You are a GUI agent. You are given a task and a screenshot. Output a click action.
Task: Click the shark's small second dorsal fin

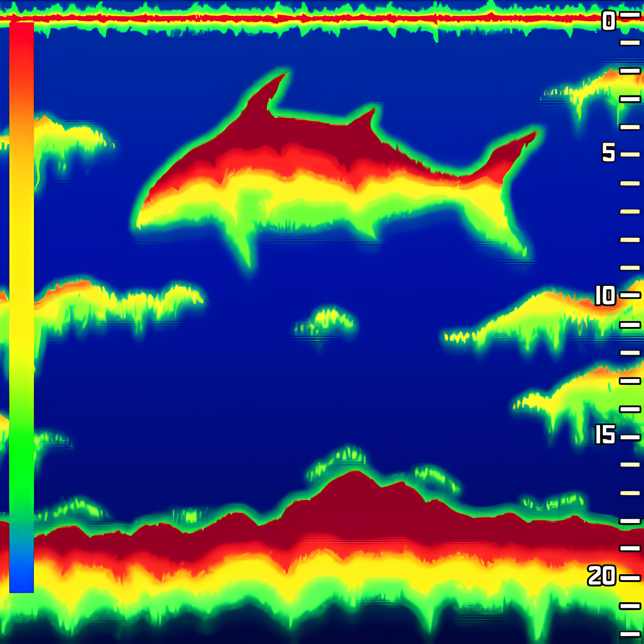pos(367,118)
